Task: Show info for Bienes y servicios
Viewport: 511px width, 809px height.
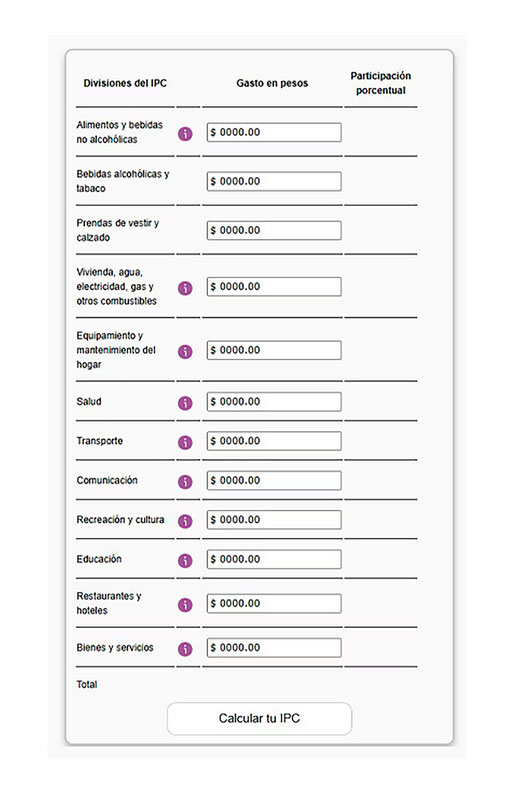Action: click(185, 649)
